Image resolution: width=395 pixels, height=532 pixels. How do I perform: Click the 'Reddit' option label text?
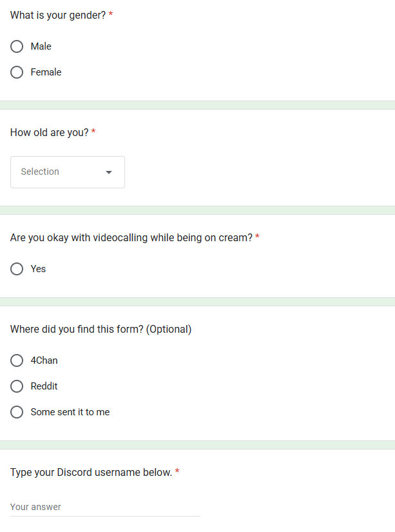coord(44,386)
